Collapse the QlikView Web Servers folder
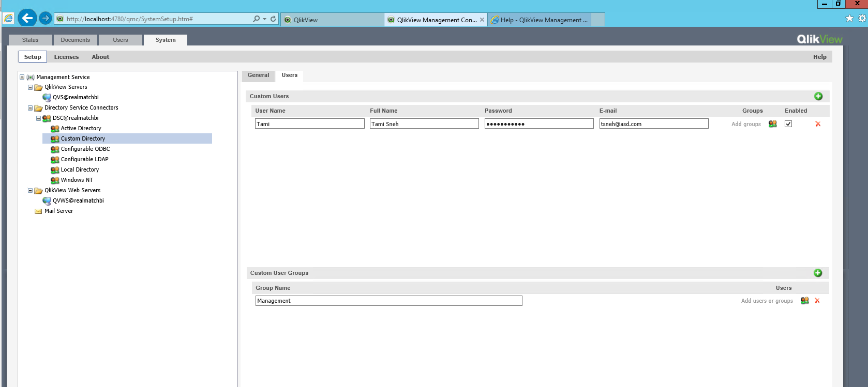 click(30, 191)
